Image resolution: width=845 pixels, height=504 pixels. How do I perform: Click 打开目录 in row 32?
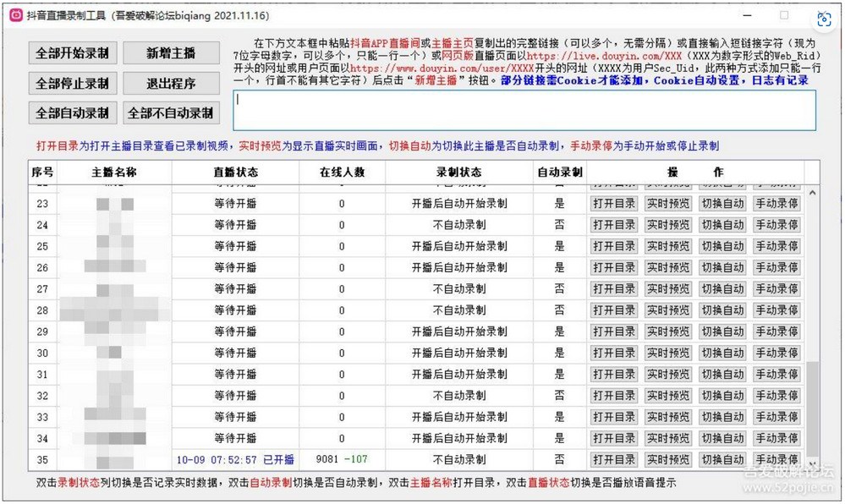pyautogui.click(x=614, y=396)
